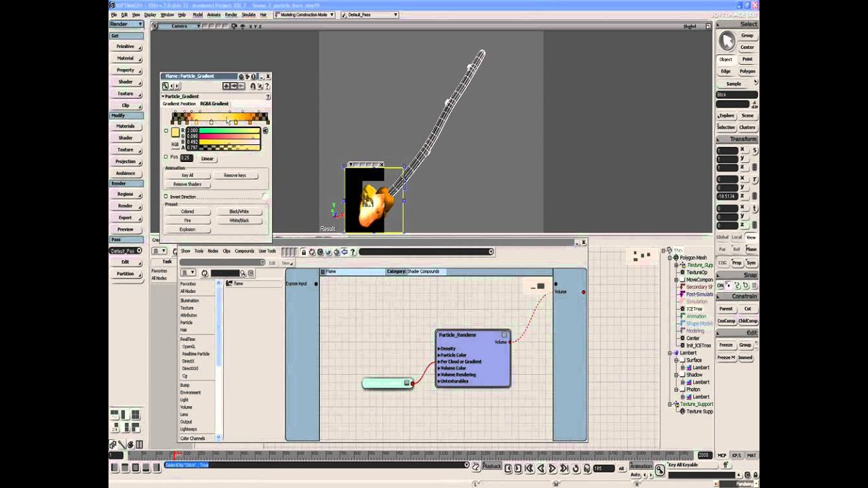Select View transform mode
The width and height of the screenshot is (868, 488).
pos(751,237)
